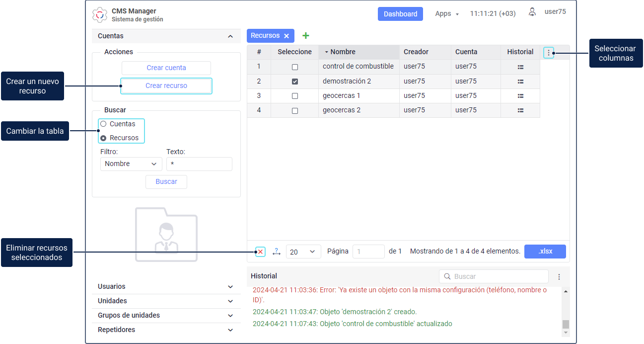Click the Dashboard button

tap(400, 14)
